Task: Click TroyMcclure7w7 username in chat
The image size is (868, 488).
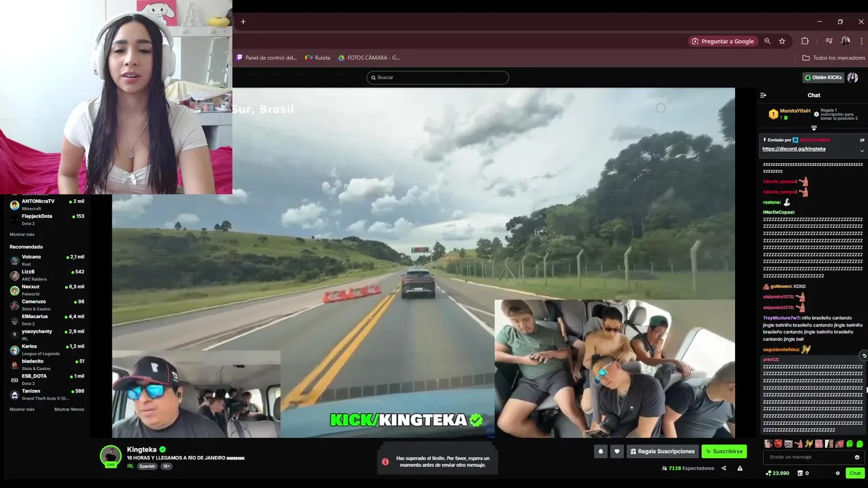Action: [x=781, y=318]
